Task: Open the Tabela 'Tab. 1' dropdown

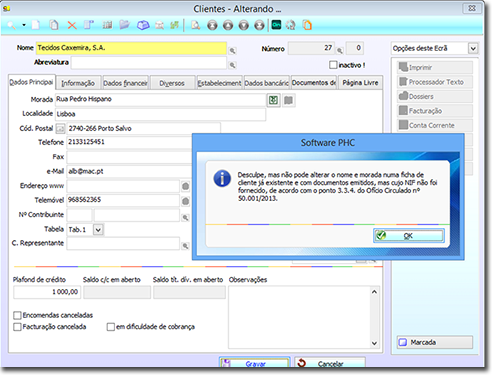Action: [98, 230]
